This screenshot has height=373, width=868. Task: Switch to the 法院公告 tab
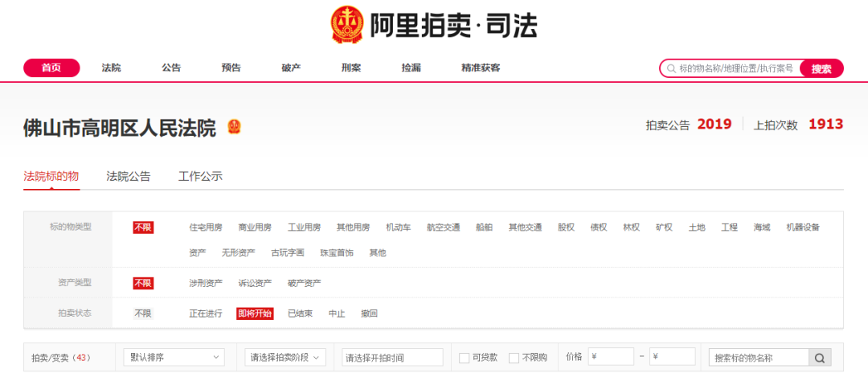point(129,176)
